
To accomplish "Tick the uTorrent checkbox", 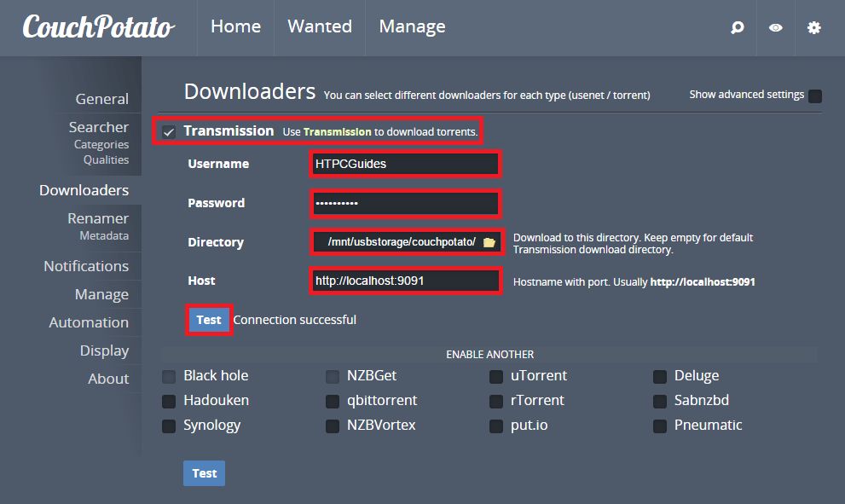I will coord(496,376).
